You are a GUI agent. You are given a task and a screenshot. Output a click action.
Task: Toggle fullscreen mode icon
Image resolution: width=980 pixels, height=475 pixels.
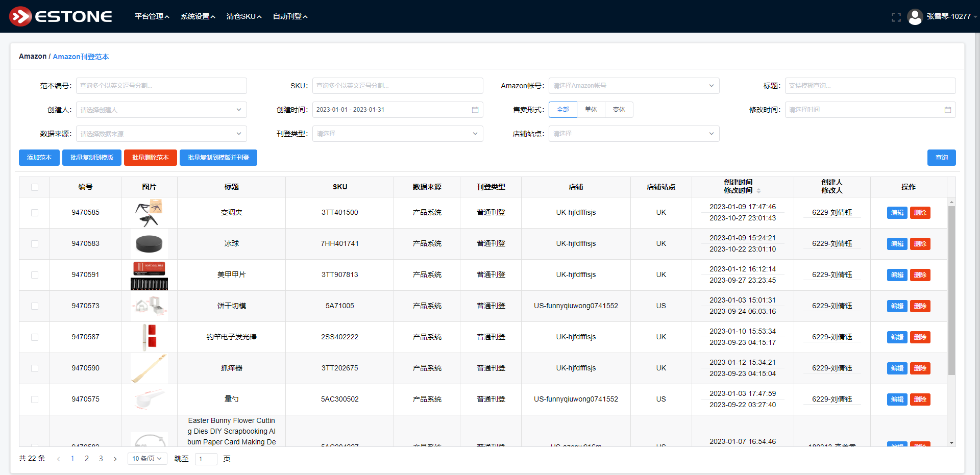896,17
